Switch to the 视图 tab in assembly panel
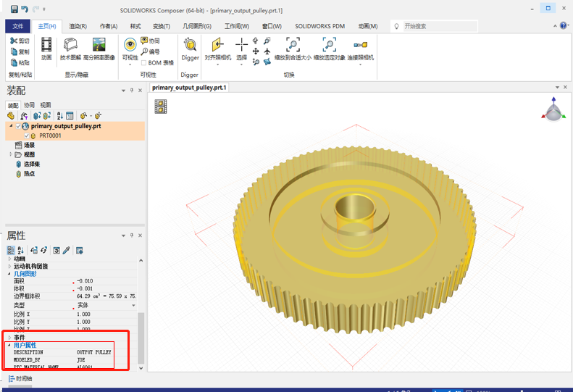Screen dimensions: 573x392 [46, 105]
